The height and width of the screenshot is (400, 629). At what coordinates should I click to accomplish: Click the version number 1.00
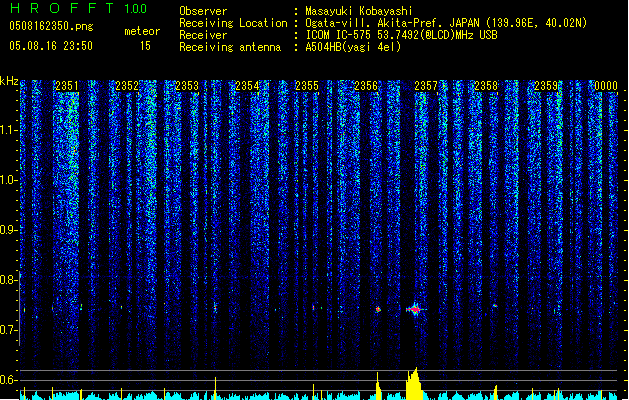pos(136,9)
